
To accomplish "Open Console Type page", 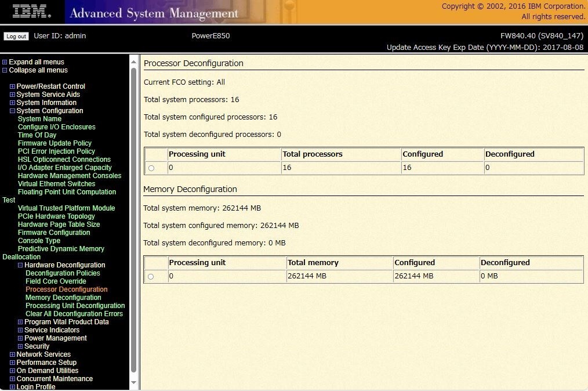I will coord(39,241).
